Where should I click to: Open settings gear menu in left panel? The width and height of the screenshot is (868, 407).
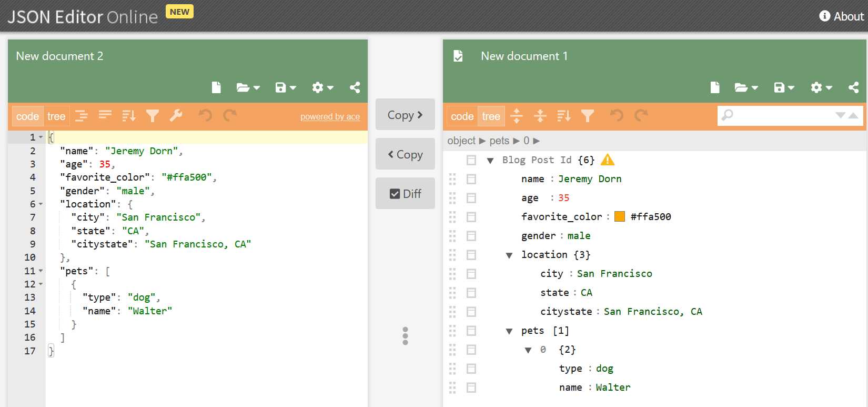[x=322, y=87]
